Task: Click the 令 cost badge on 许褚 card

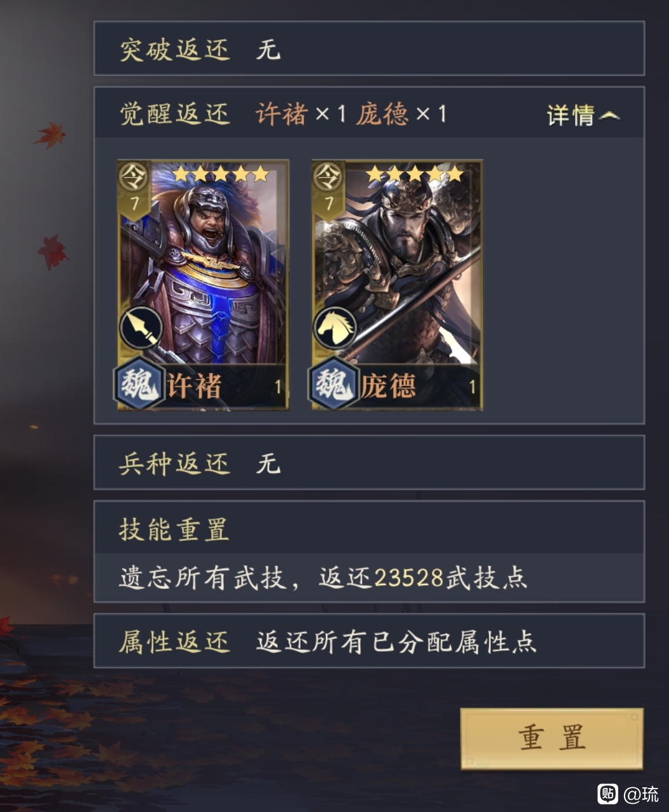Action: (x=134, y=190)
